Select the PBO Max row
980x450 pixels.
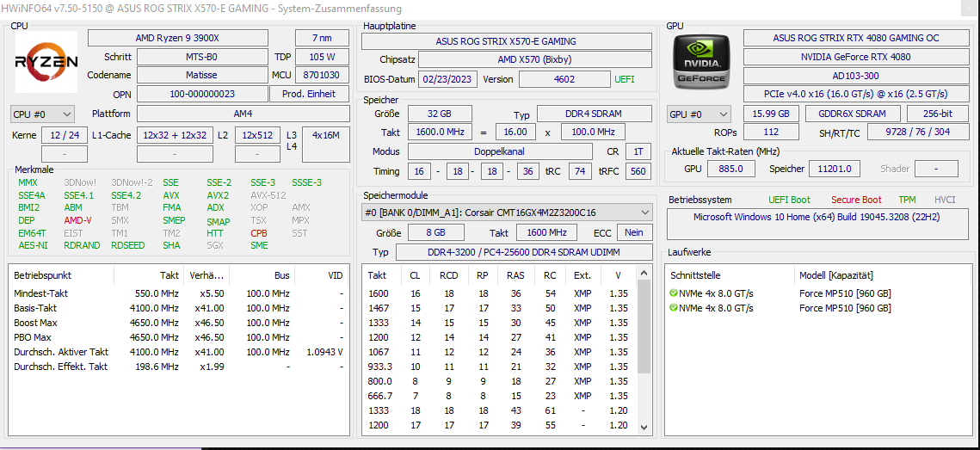pos(179,337)
